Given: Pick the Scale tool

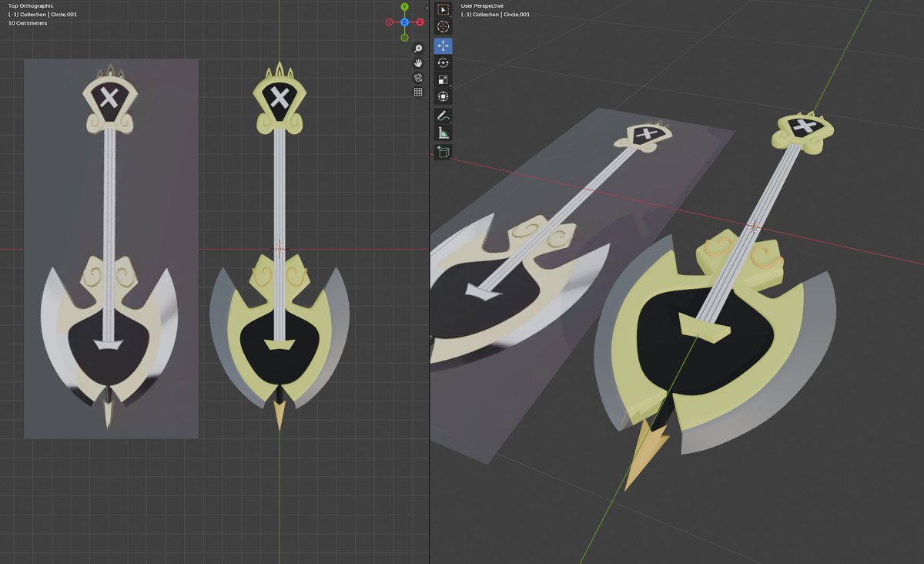Looking at the screenshot, I should [444, 80].
